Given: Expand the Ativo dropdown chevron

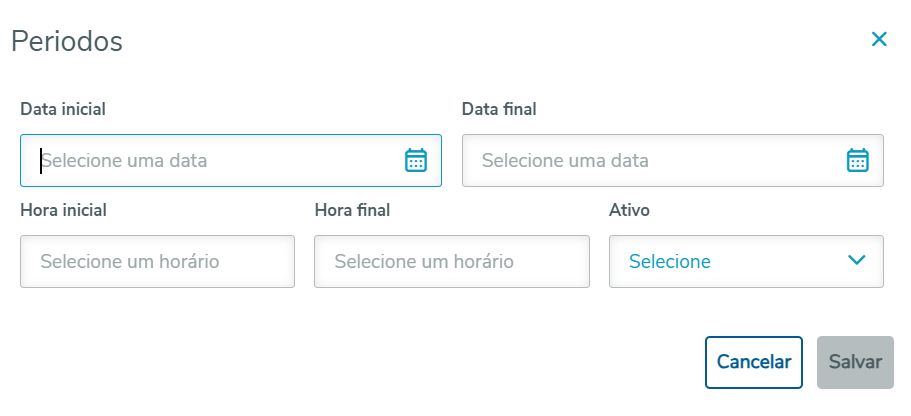Looking at the screenshot, I should [x=856, y=261].
